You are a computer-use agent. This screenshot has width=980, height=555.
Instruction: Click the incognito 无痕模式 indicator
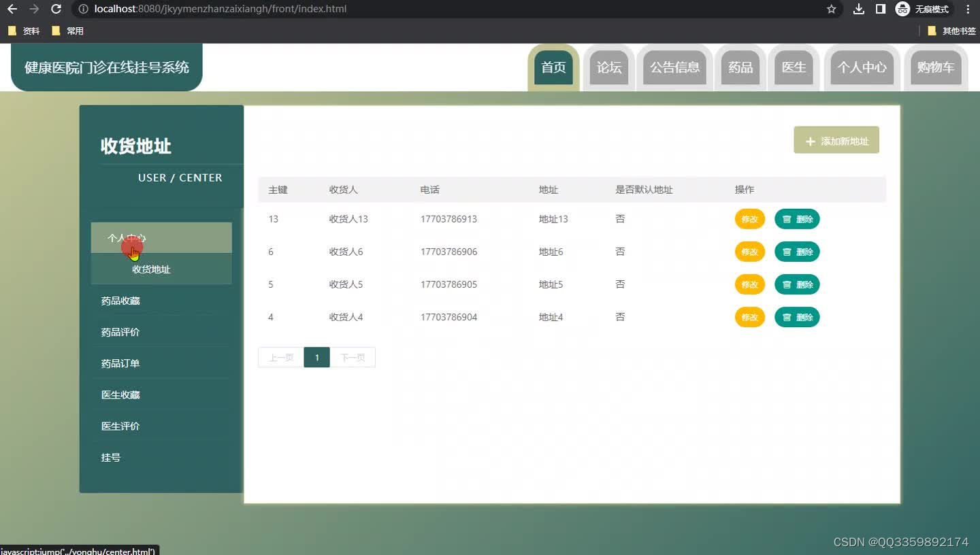tap(924, 9)
